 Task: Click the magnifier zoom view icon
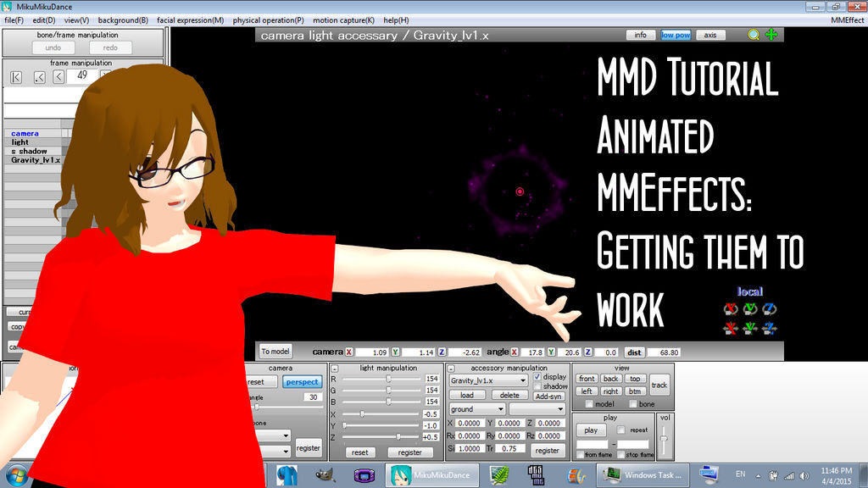pyautogui.click(x=754, y=35)
